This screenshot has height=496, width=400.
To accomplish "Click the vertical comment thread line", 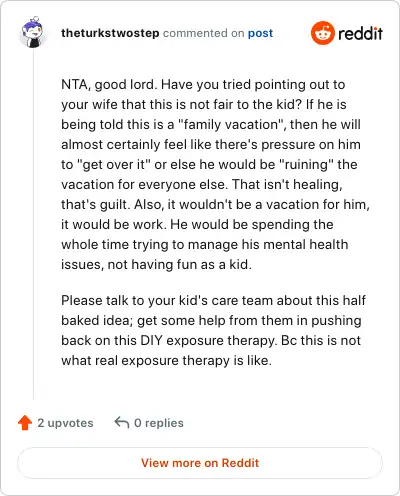I will click(33, 224).
